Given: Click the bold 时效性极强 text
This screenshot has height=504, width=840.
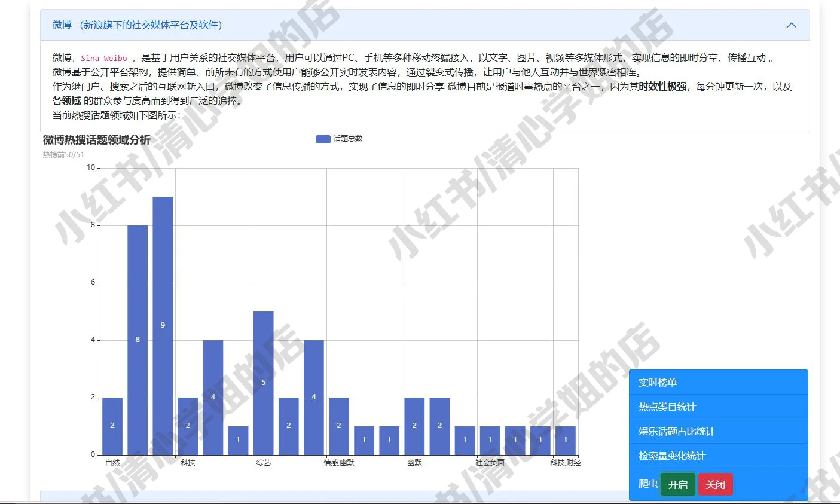Looking at the screenshot, I should pyautogui.click(x=662, y=87).
